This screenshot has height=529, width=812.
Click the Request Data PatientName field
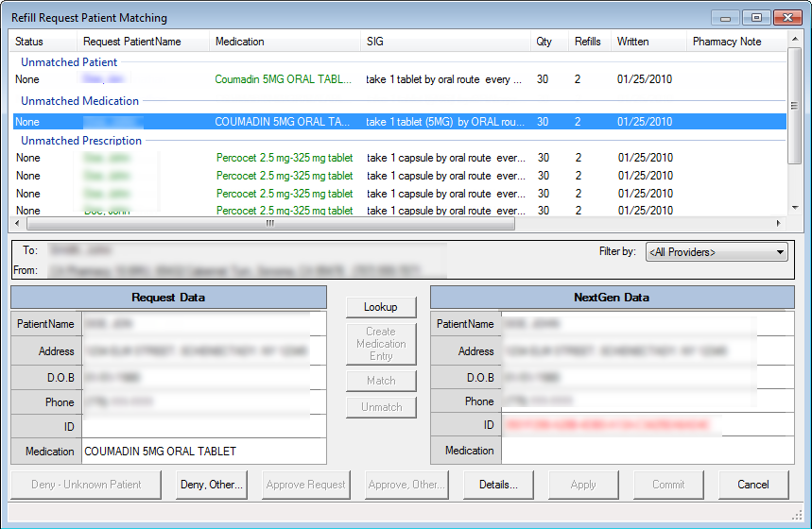(x=204, y=324)
